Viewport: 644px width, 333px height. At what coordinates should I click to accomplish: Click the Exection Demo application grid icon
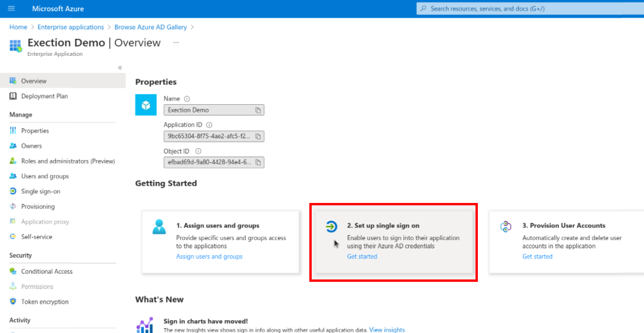point(15,45)
